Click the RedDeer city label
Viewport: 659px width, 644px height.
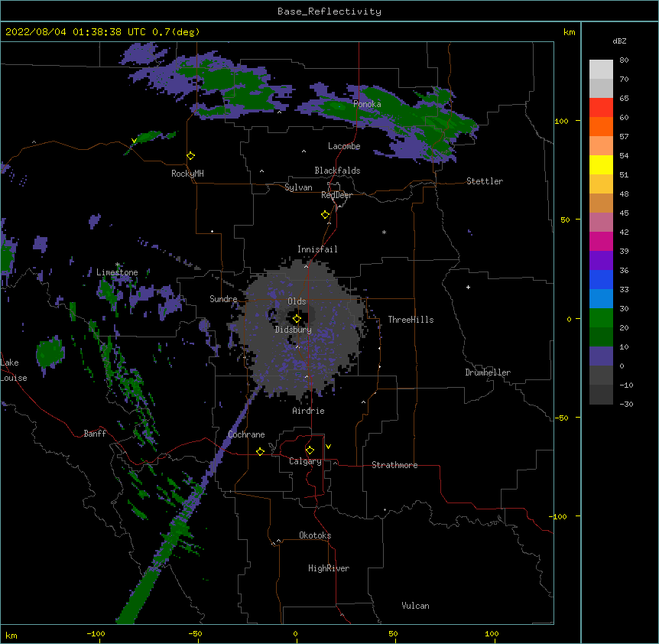tap(336, 195)
